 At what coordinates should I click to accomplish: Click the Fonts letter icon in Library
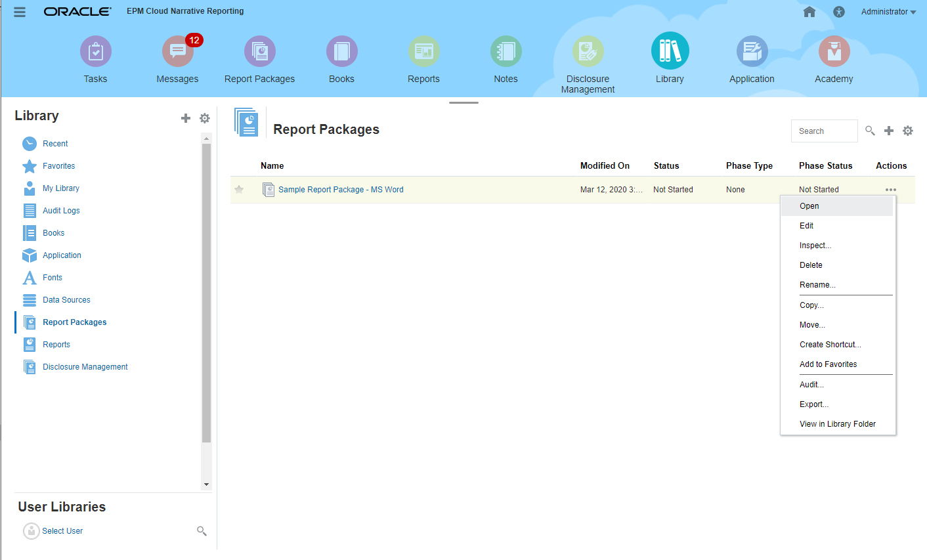coord(30,278)
